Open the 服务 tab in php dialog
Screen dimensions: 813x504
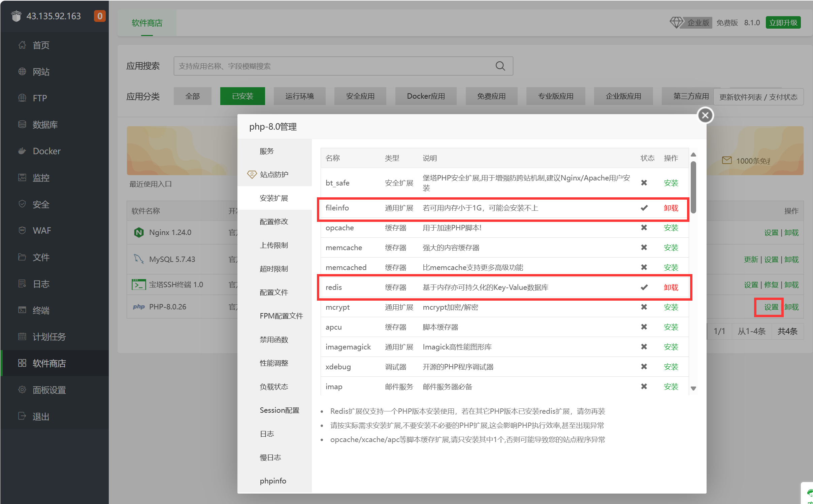(267, 151)
